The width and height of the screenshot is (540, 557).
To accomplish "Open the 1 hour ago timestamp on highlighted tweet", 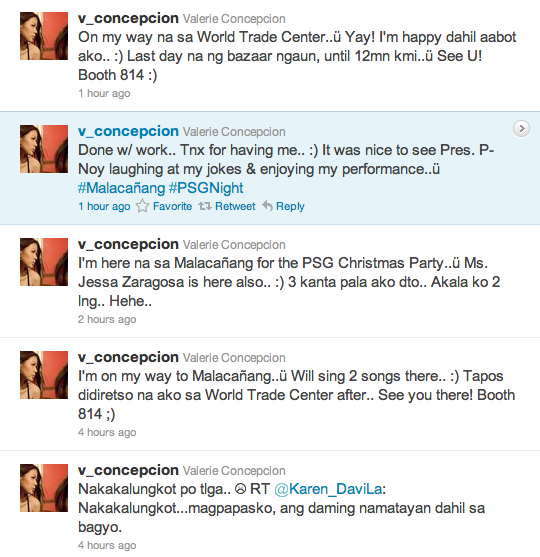I will coord(104,206).
